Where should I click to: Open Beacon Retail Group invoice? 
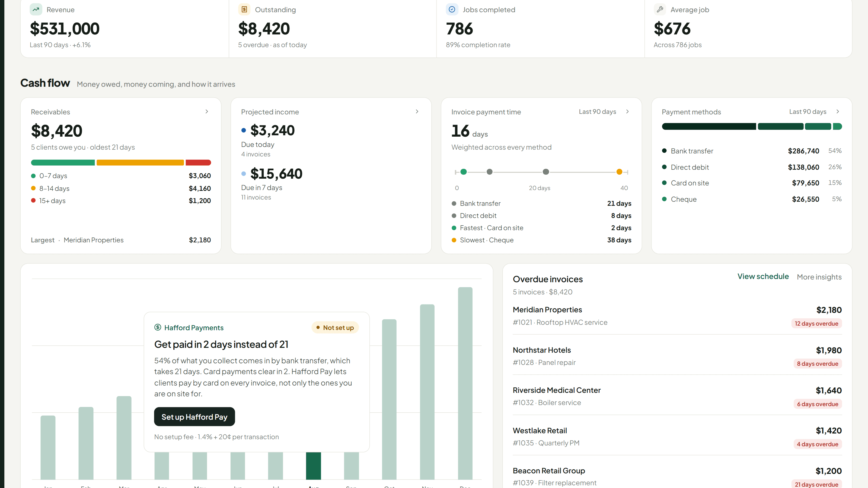[x=677, y=476]
